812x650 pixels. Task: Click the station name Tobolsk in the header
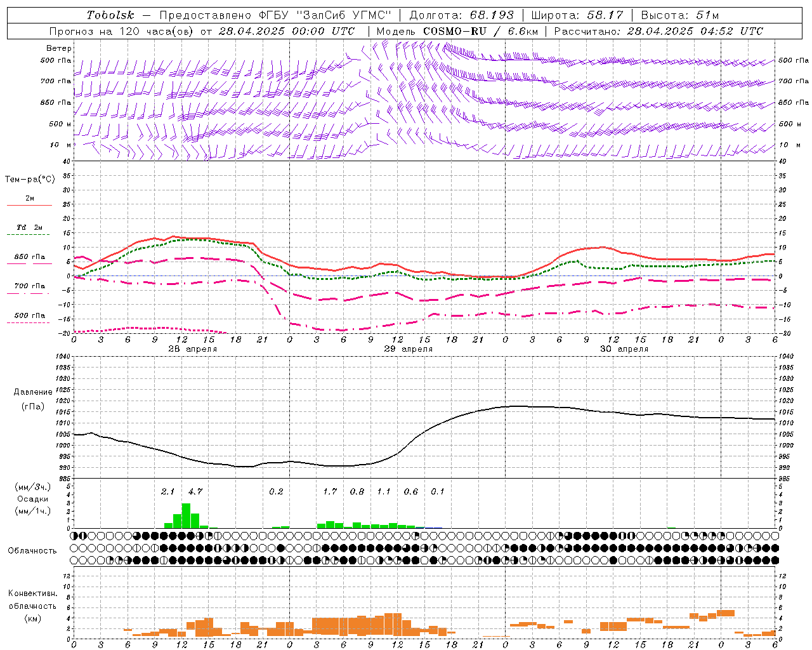(x=111, y=15)
